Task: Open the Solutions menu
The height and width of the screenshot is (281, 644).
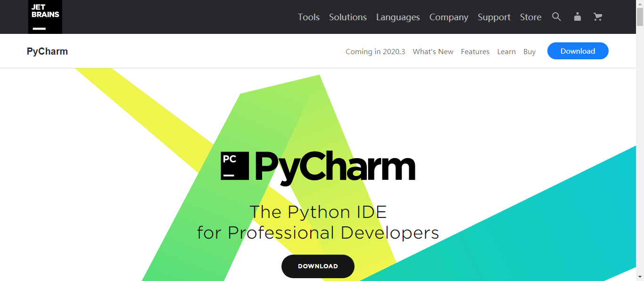Action: click(348, 17)
